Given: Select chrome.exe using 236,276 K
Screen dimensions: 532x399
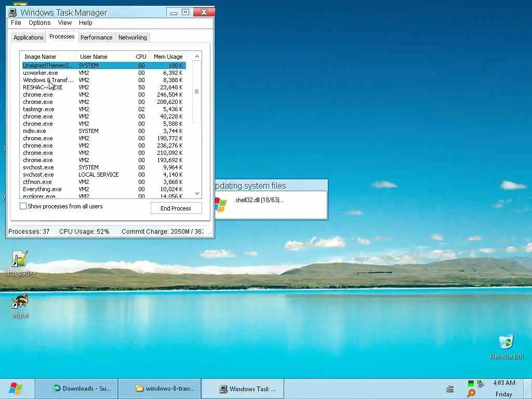Looking at the screenshot, I should pos(104,145).
